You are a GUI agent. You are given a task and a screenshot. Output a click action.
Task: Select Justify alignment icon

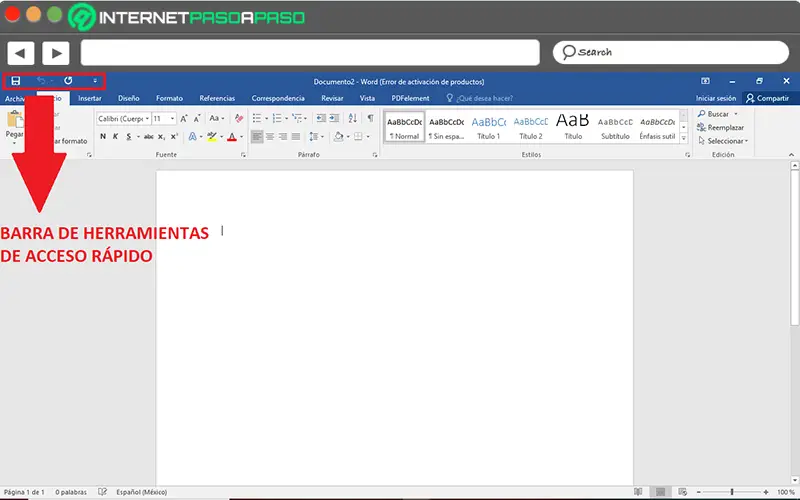click(295, 137)
